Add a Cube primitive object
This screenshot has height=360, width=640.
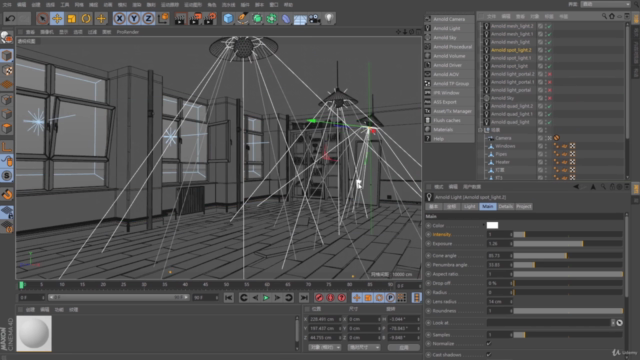[228, 18]
